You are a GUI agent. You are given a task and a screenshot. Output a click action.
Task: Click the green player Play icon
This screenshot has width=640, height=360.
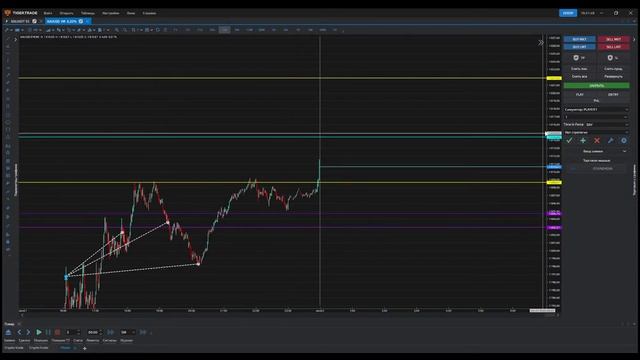click(x=39, y=332)
